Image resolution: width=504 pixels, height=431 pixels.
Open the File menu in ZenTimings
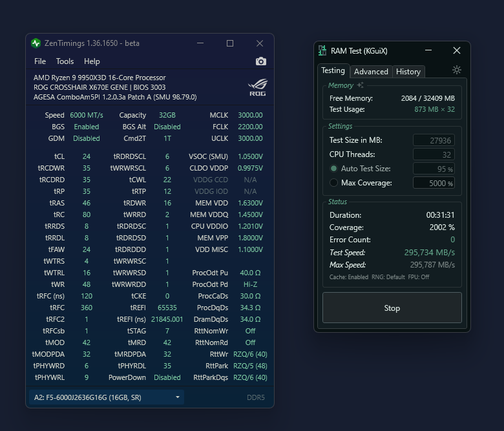40,61
